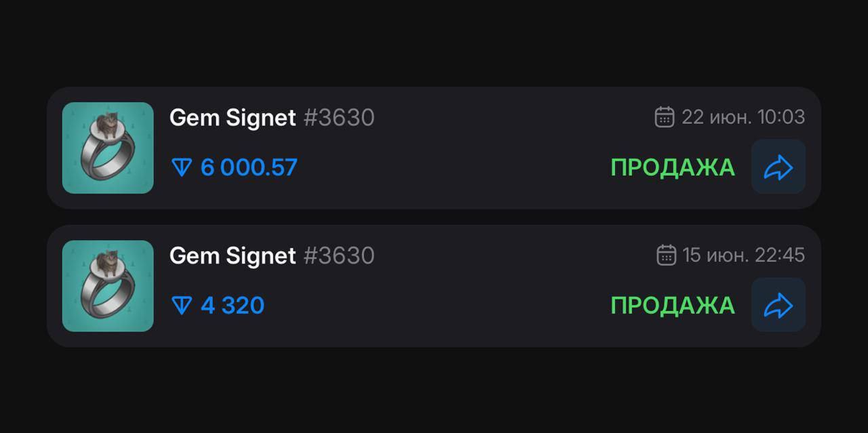Click calendar icon beside 15 июн. 22:45
The width and height of the screenshot is (868, 433).
(x=667, y=255)
